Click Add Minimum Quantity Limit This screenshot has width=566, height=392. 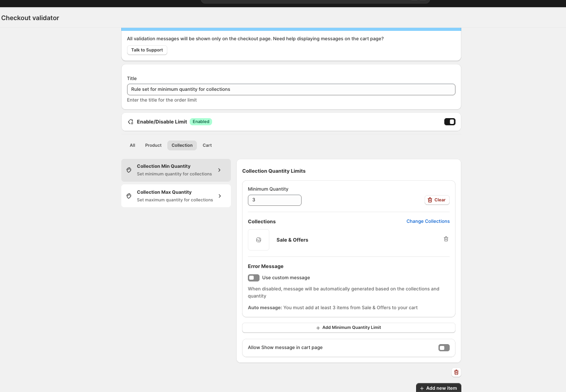pyautogui.click(x=348, y=327)
